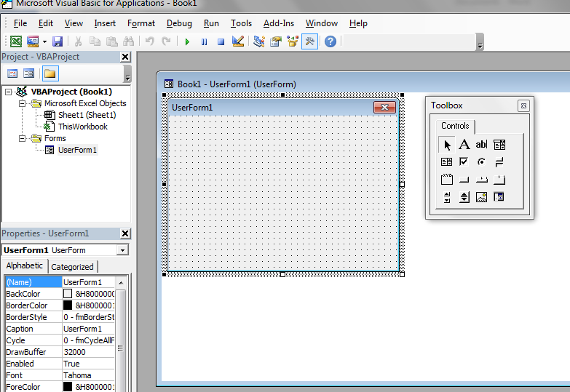
Task: Close the Project - VBAProject pane
Action: (125, 57)
